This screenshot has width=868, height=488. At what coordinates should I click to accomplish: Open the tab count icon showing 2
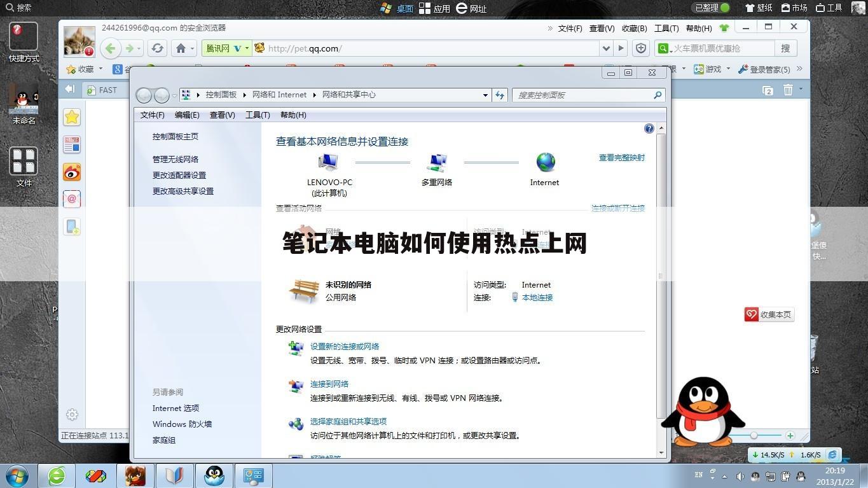coord(768,90)
